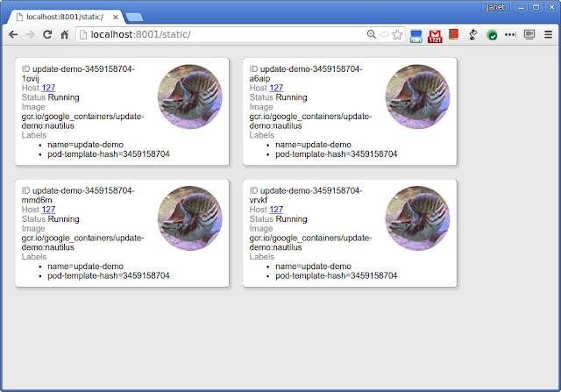561x392 pixels.
Task: Click Status Running in pod mmd6m card
Action: 51,219
